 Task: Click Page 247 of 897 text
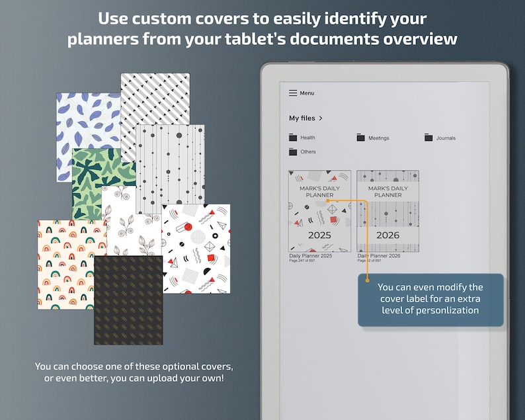[x=302, y=261]
